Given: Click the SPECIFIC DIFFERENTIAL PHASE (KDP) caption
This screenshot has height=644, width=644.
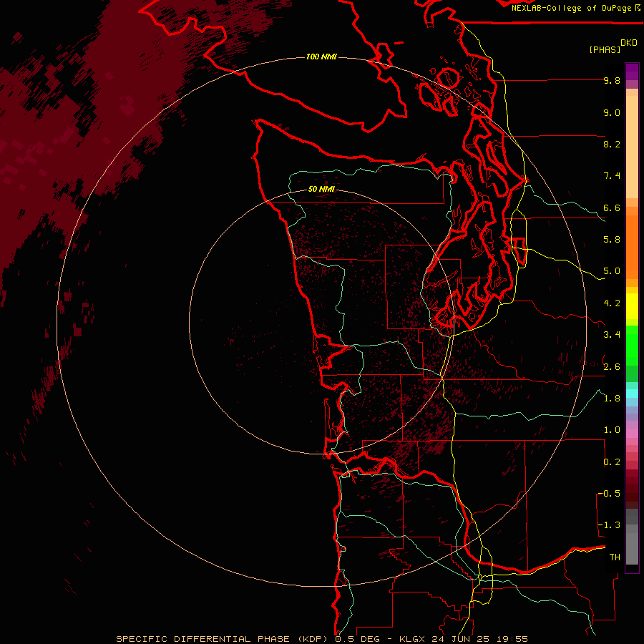Looking at the screenshot, I should [x=222, y=639].
